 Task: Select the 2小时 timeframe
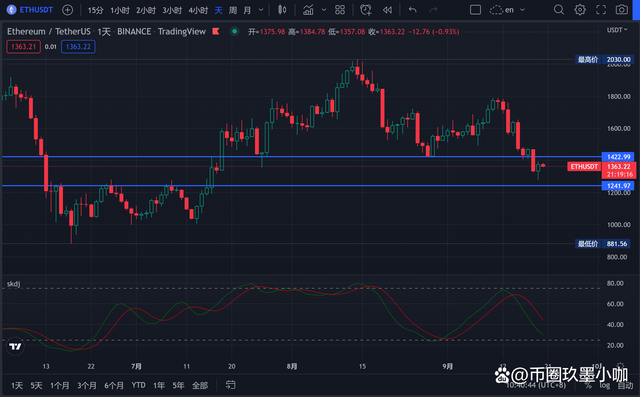pos(146,10)
